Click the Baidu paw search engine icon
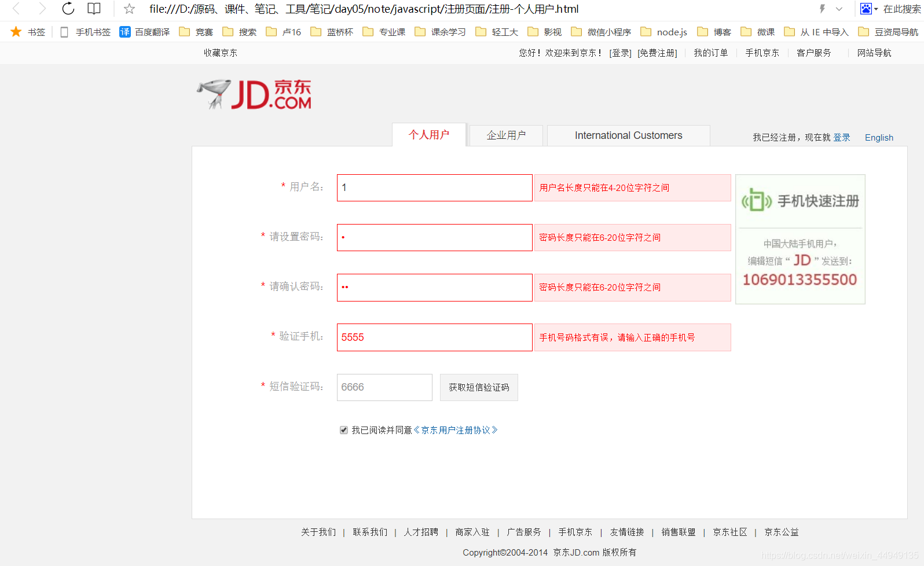The height and width of the screenshot is (566, 924). coord(866,9)
